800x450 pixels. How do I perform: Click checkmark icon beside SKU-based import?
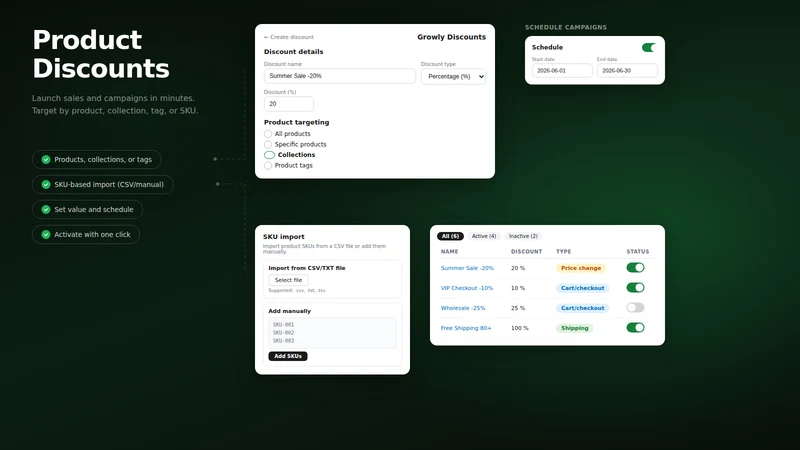46,185
